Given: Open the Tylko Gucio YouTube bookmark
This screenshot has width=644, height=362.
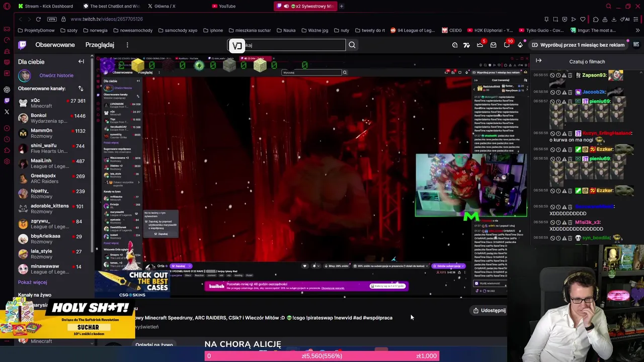Looking at the screenshot, I should coord(541,30).
